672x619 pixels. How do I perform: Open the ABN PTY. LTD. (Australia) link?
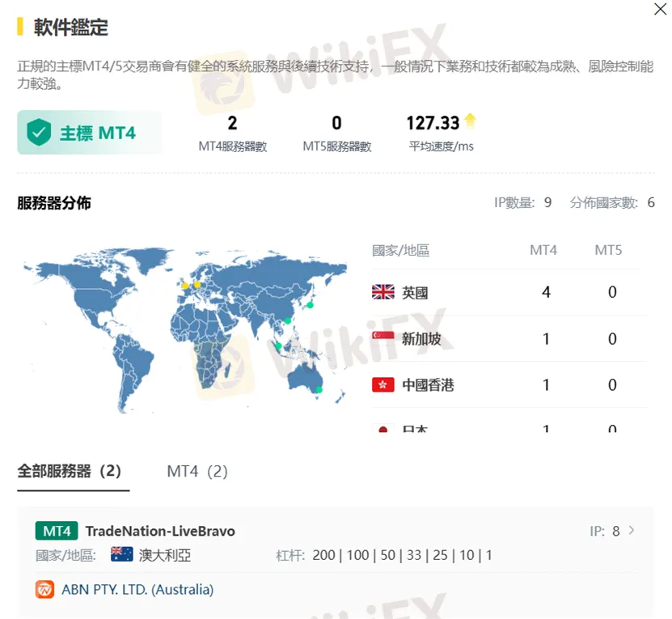coord(137,589)
